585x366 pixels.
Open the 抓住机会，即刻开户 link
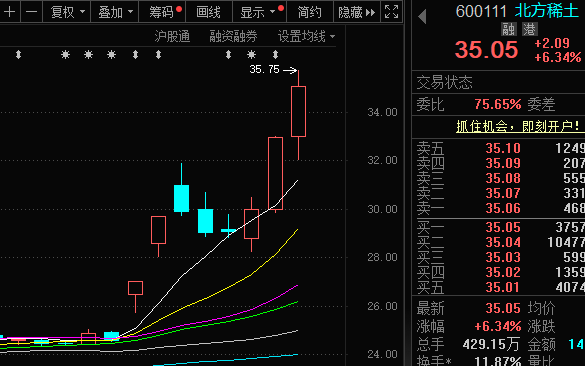518,126
